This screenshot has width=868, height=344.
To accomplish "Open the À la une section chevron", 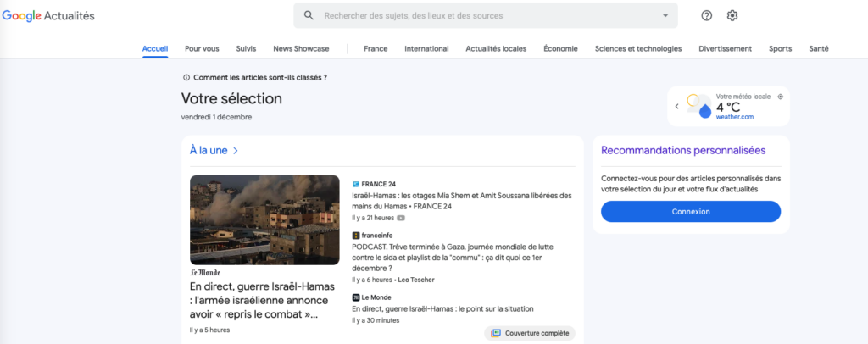I will (236, 151).
